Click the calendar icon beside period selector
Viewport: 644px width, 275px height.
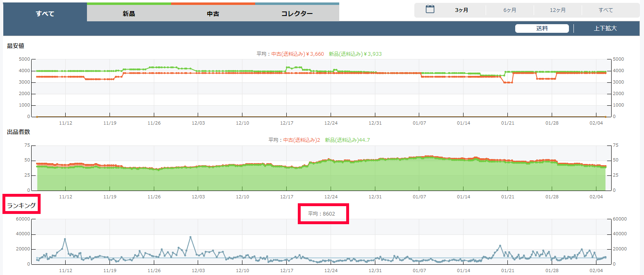click(x=430, y=9)
